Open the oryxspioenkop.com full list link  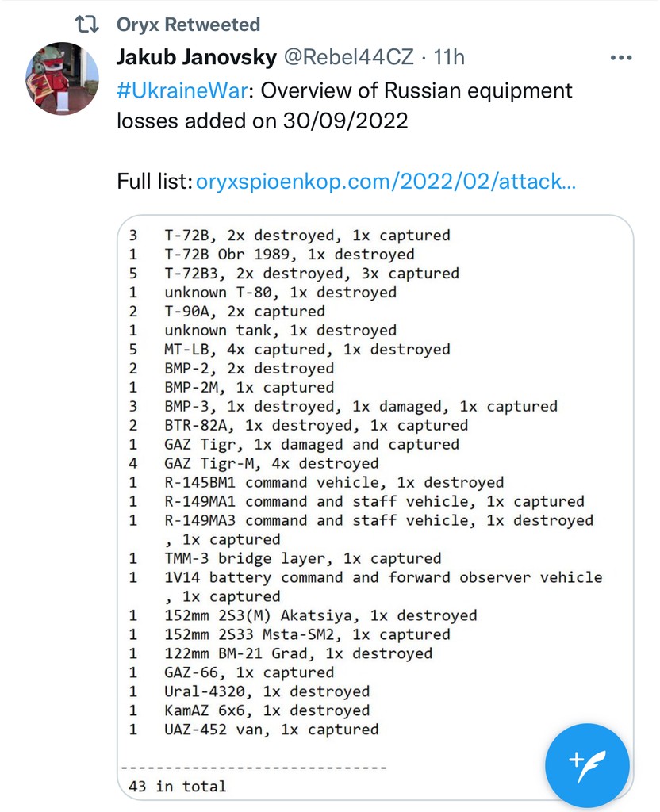(x=386, y=181)
